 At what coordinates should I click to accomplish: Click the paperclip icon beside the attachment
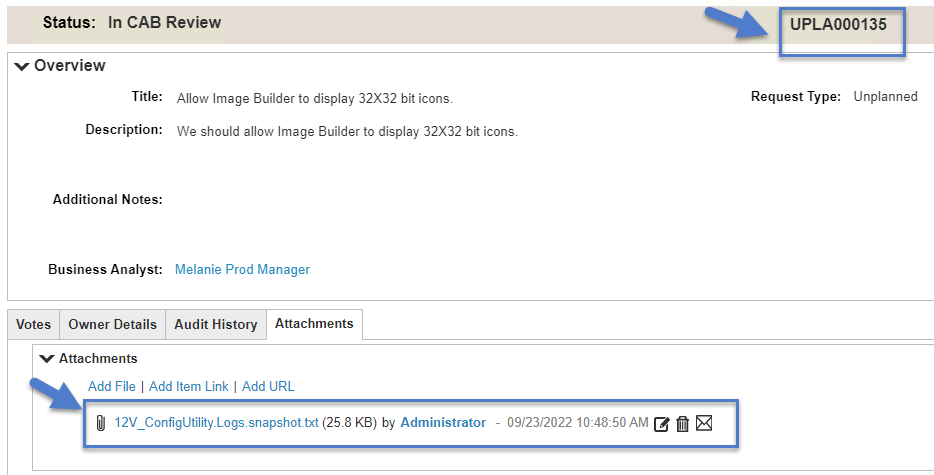click(101, 423)
